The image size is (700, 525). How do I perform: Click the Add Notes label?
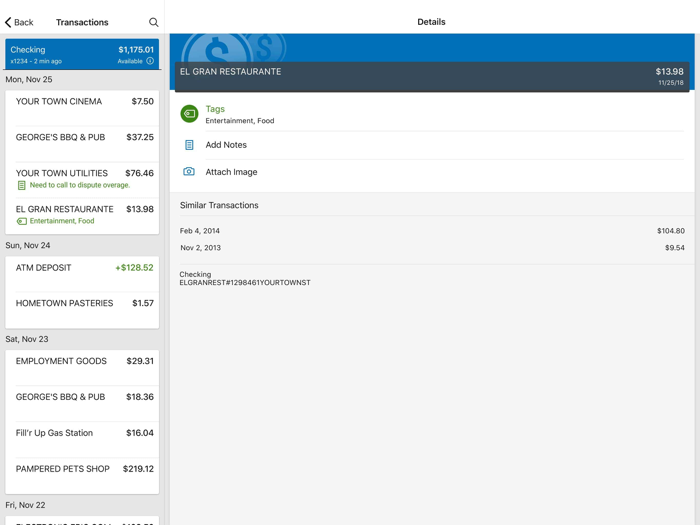coord(226,145)
